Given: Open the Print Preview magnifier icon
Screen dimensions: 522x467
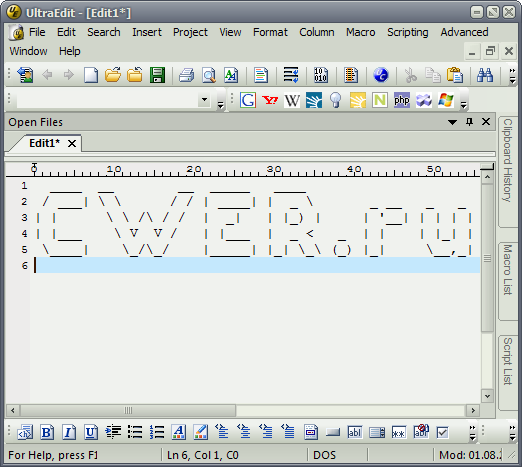Looking at the screenshot, I should [x=209, y=75].
